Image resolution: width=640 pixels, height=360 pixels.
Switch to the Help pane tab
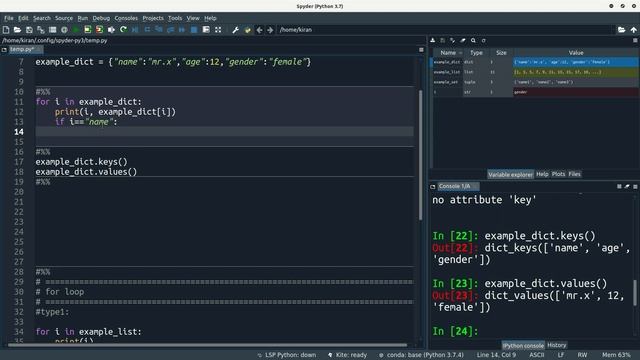click(542, 174)
